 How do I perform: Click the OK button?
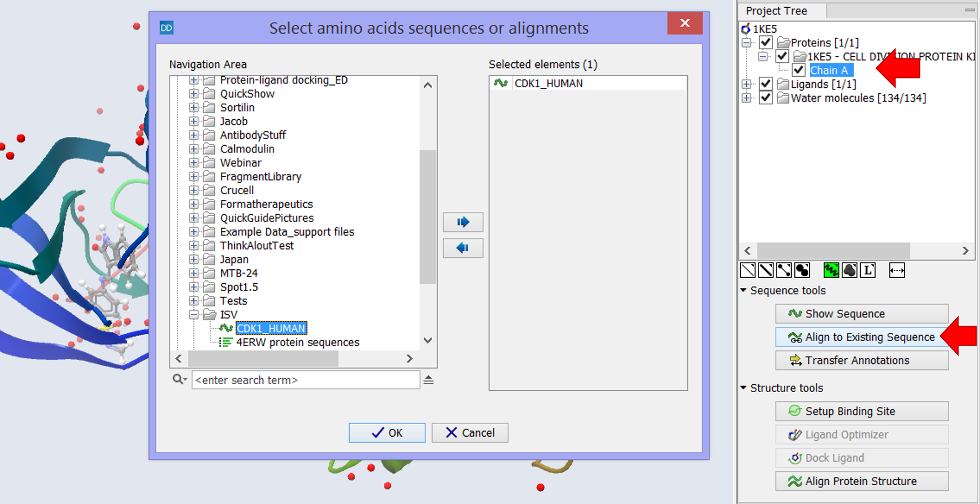[387, 433]
